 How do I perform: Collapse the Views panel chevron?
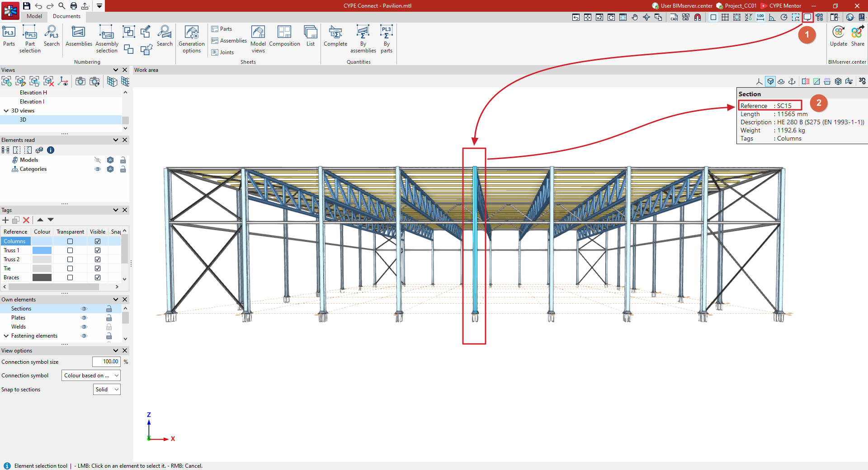click(x=116, y=70)
